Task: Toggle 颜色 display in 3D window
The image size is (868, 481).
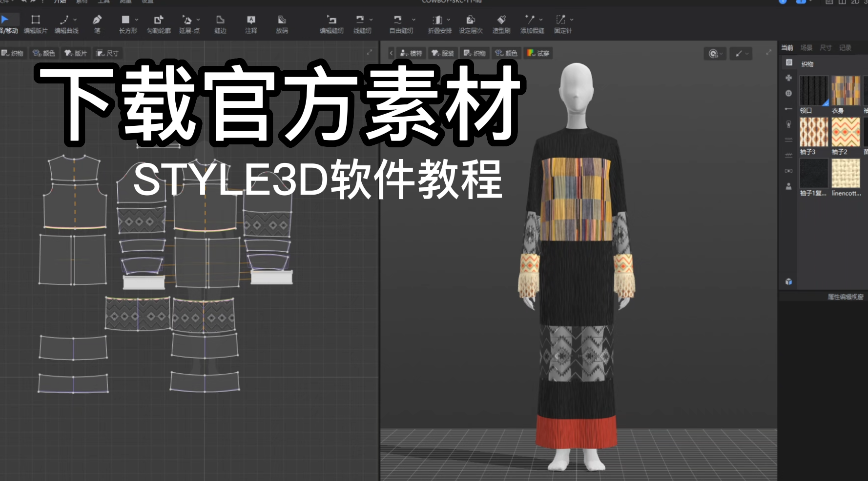Action: click(506, 53)
